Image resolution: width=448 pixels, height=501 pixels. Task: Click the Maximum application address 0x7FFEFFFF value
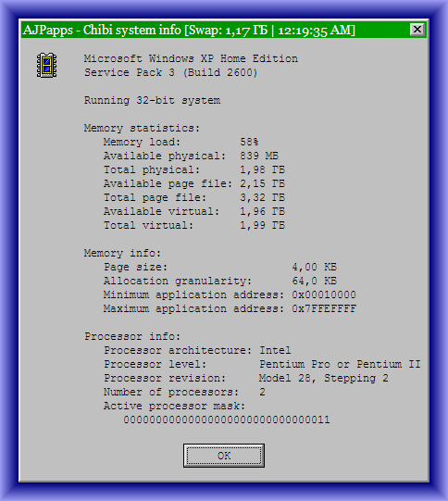coord(324,308)
